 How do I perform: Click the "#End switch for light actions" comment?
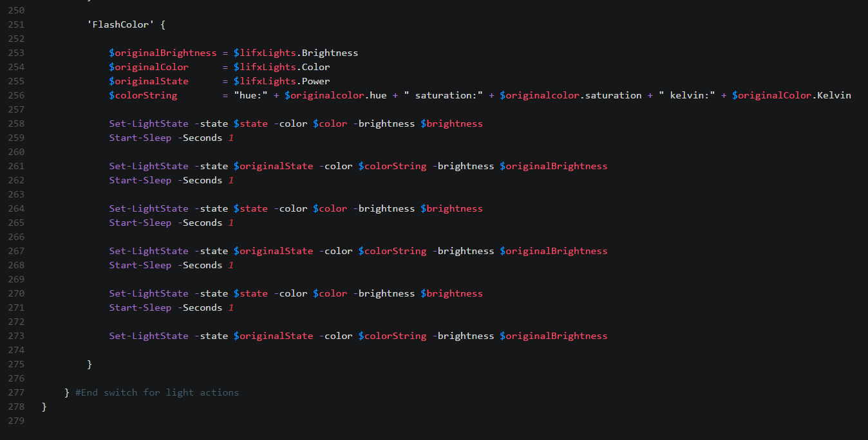coord(157,392)
